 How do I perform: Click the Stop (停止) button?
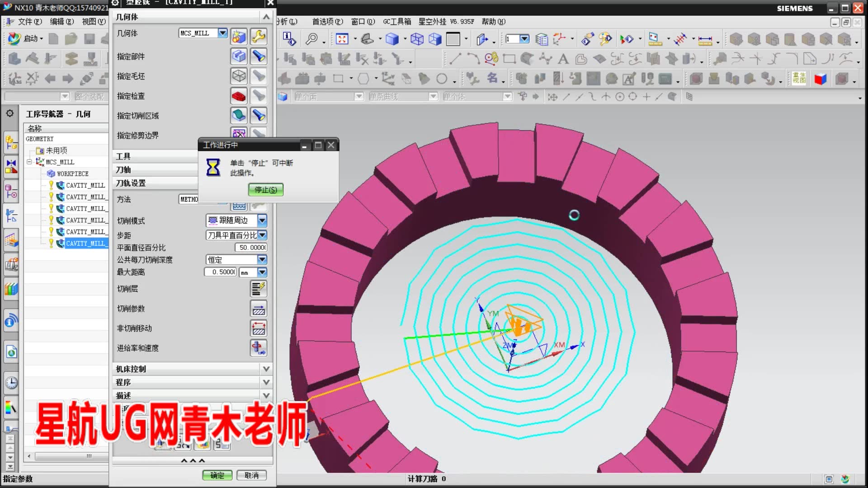click(x=266, y=190)
